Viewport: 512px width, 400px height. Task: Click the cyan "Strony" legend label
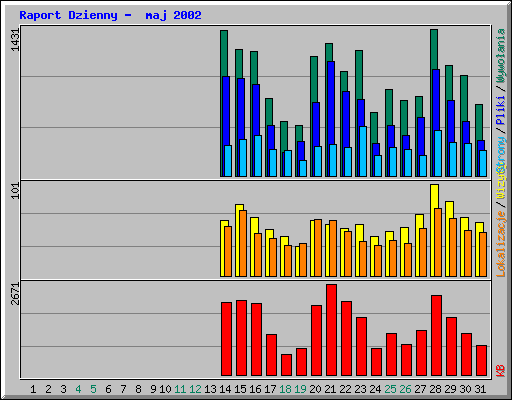click(x=501, y=153)
